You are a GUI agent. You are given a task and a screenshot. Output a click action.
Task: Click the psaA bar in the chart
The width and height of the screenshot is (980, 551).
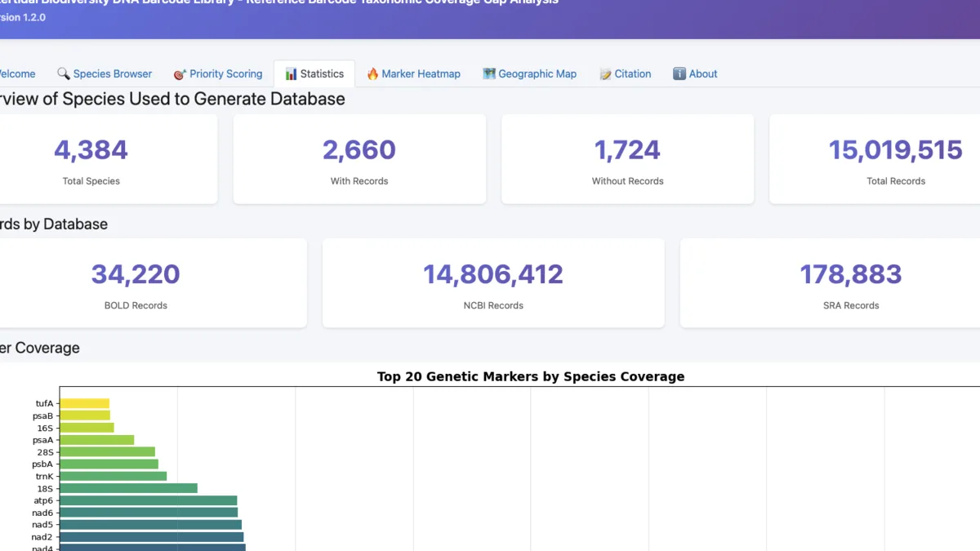(x=96, y=440)
